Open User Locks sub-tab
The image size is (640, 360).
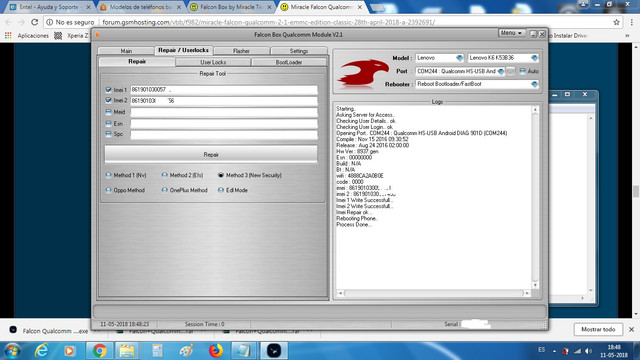[x=213, y=62]
